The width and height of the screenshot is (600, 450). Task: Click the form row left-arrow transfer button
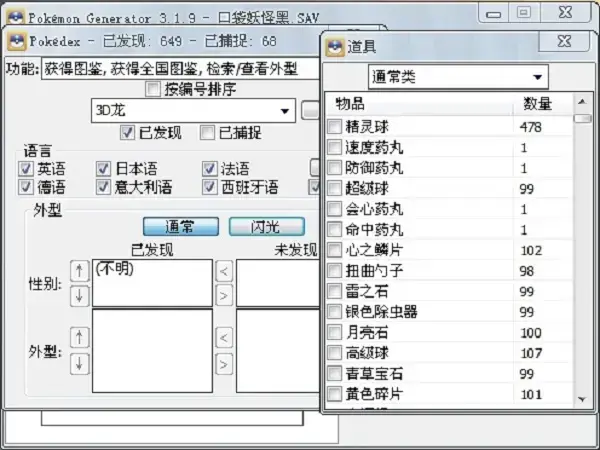(x=224, y=338)
